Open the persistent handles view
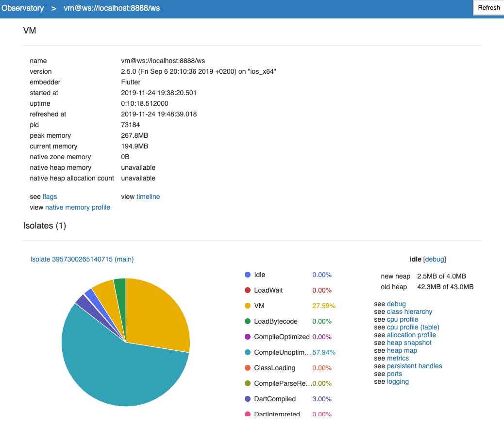The height and width of the screenshot is (426, 504). point(414,366)
